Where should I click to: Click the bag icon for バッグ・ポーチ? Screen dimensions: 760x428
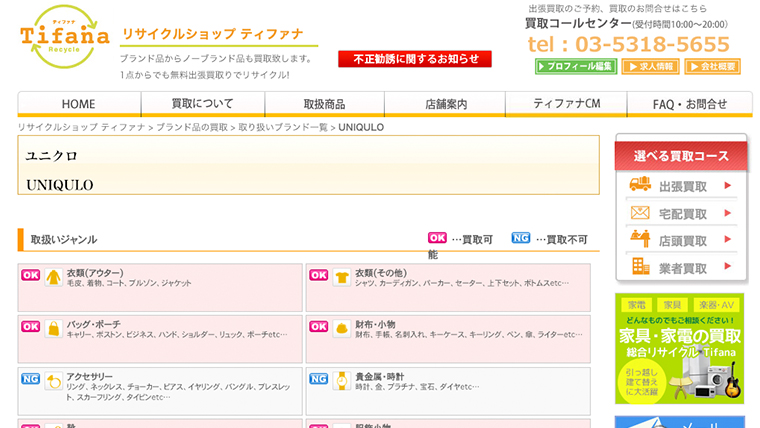point(53,329)
